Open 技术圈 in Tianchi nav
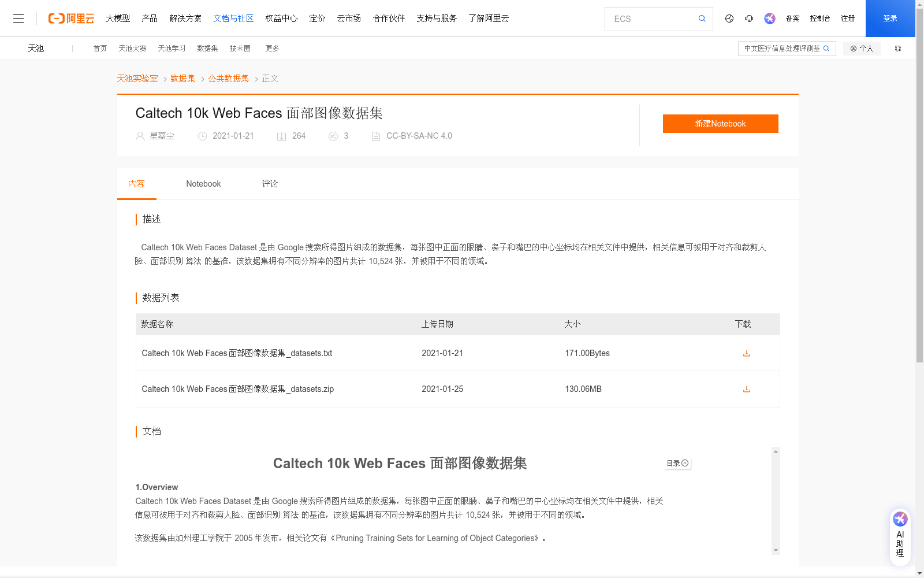The height and width of the screenshot is (578, 924). click(x=240, y=49)
